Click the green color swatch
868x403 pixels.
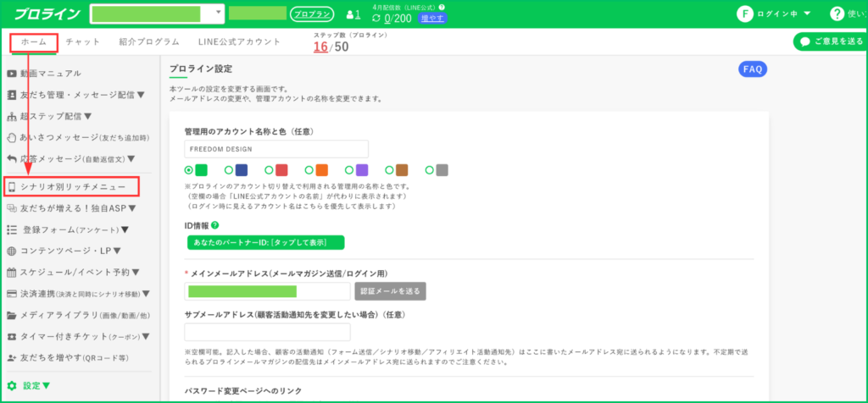[202, 169]
